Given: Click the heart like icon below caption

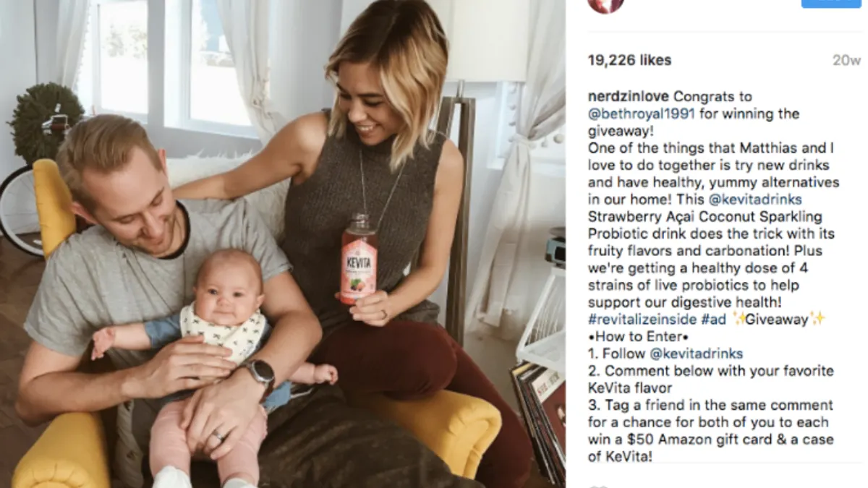Looking at the screenshot, I should [597, 485].
